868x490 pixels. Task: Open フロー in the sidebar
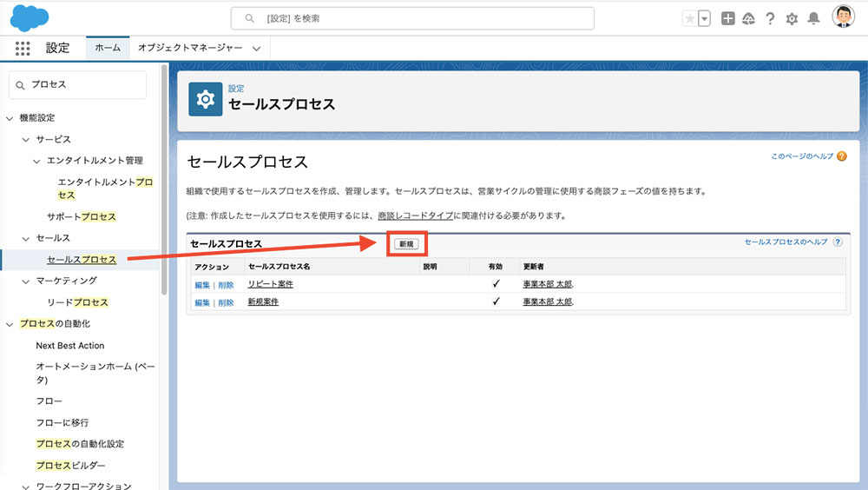[49, 401]
